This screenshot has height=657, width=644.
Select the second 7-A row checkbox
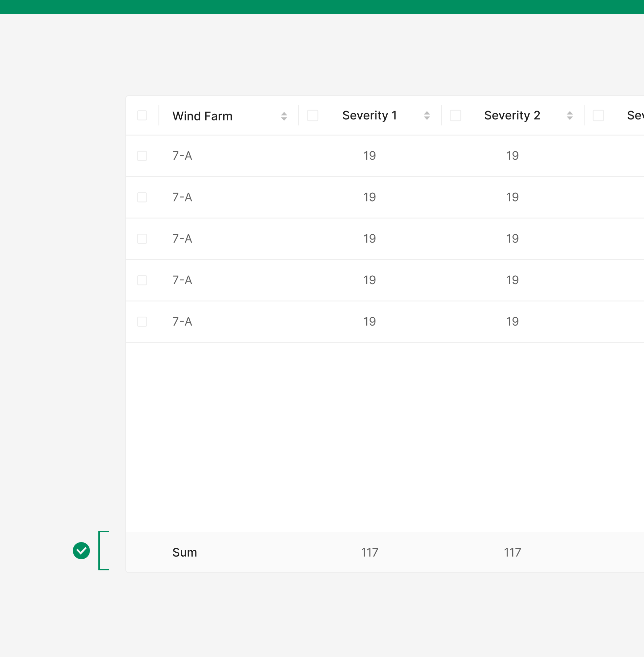tap(142, 197)
